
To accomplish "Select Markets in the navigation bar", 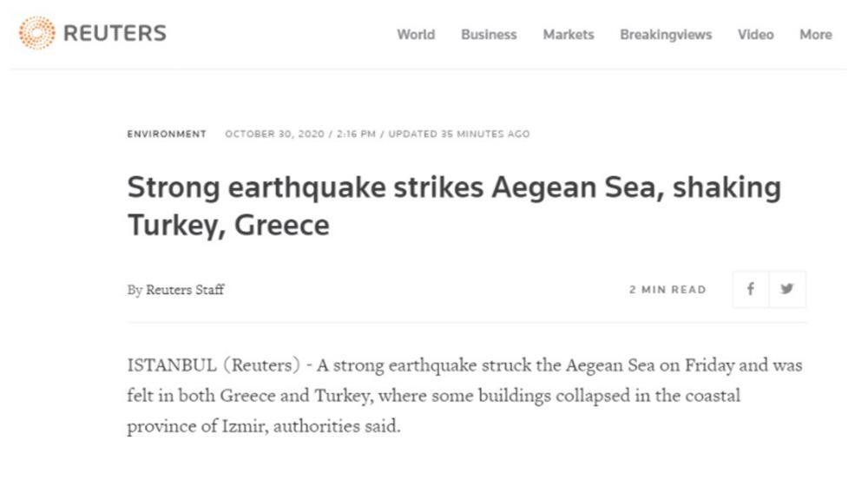I will [569, 35].
